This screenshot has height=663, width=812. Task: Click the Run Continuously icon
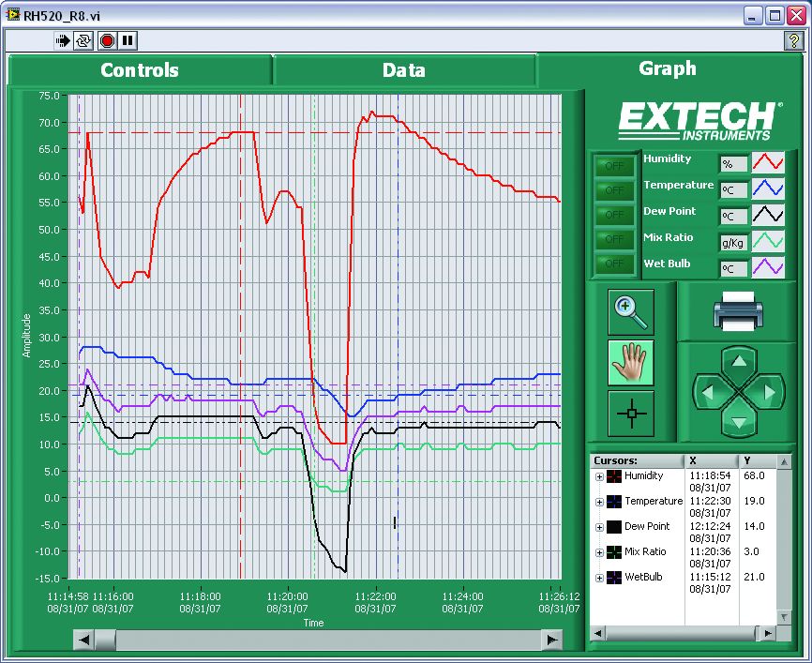pyautogui.click(x=83, y=41)
